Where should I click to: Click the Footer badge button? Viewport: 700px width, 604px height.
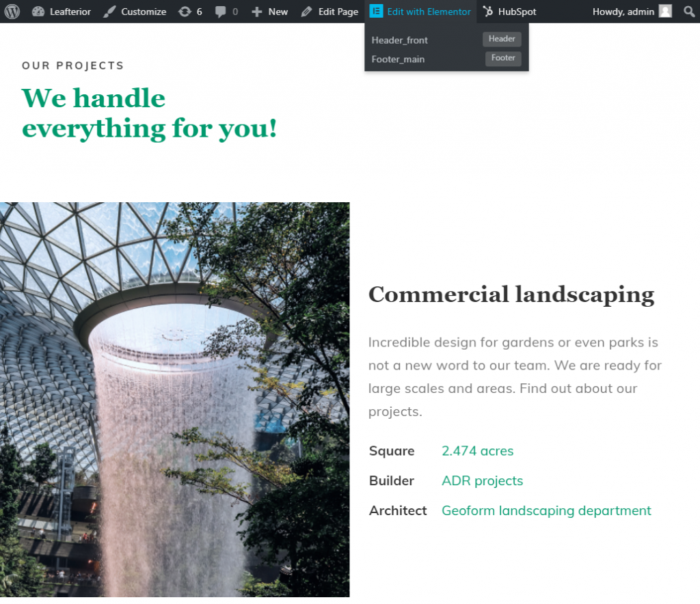click(x=503, y=59)
